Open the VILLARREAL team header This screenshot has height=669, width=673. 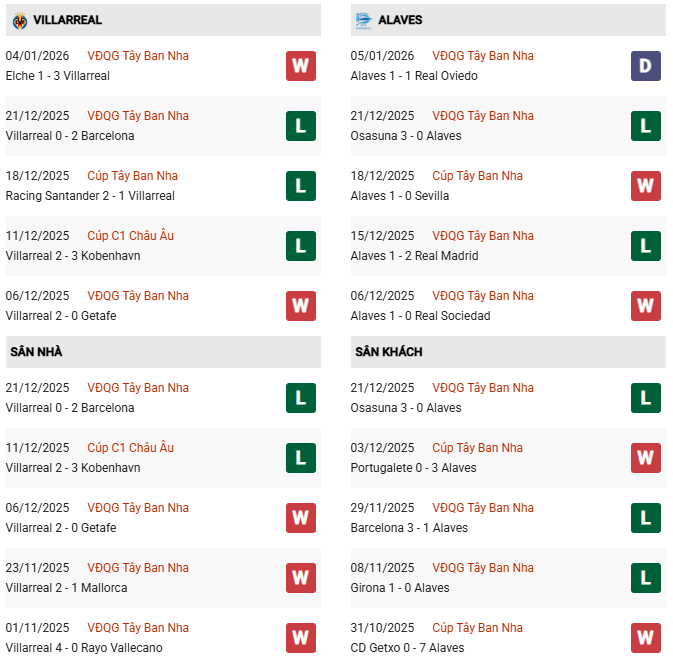67,20
